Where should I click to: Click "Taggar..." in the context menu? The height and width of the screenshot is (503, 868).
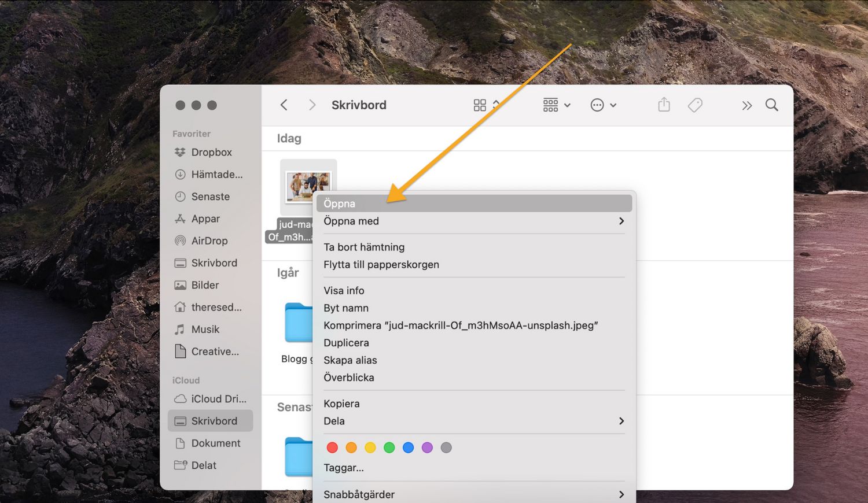(344, 468)
